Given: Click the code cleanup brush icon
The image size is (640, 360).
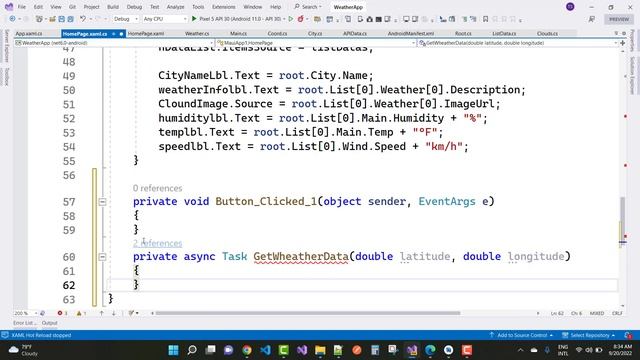Looking at the screenshot, I should pos(131,313).
